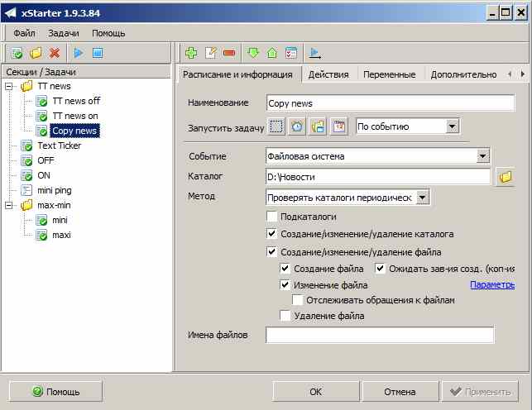Select the mini task
532x410 pixels.
[60, 220]
